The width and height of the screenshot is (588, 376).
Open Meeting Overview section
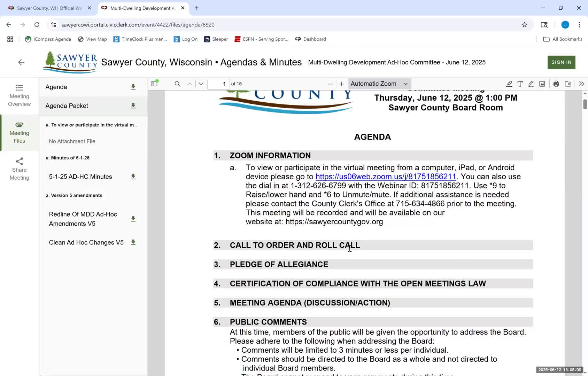[x=19, y=95]
